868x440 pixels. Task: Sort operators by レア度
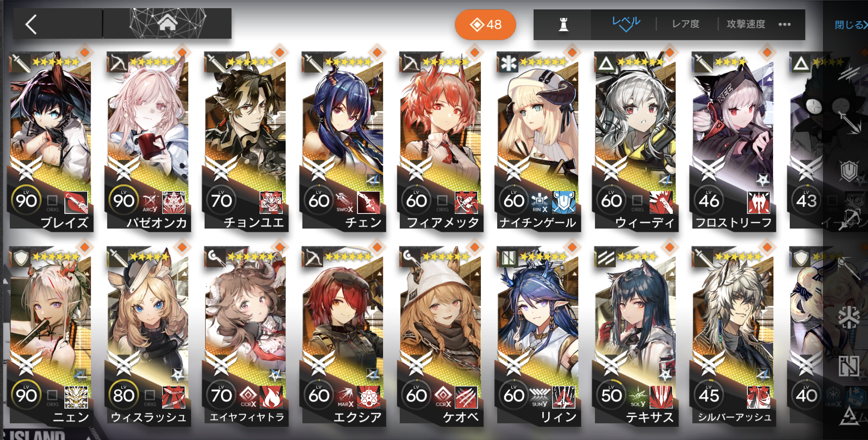686,24
